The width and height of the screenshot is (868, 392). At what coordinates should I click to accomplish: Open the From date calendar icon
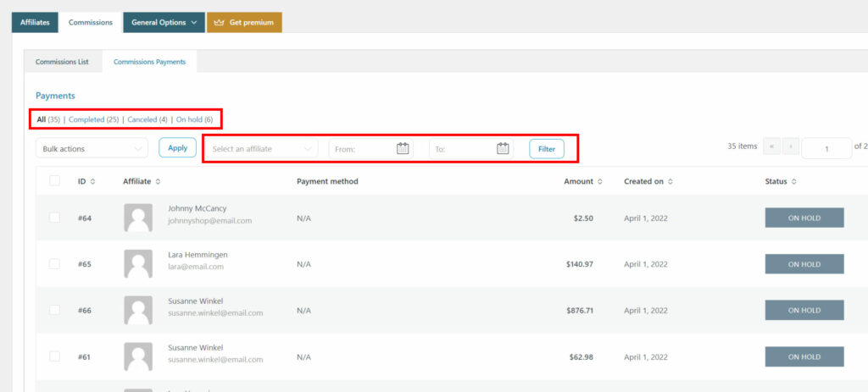pos(403,149)
